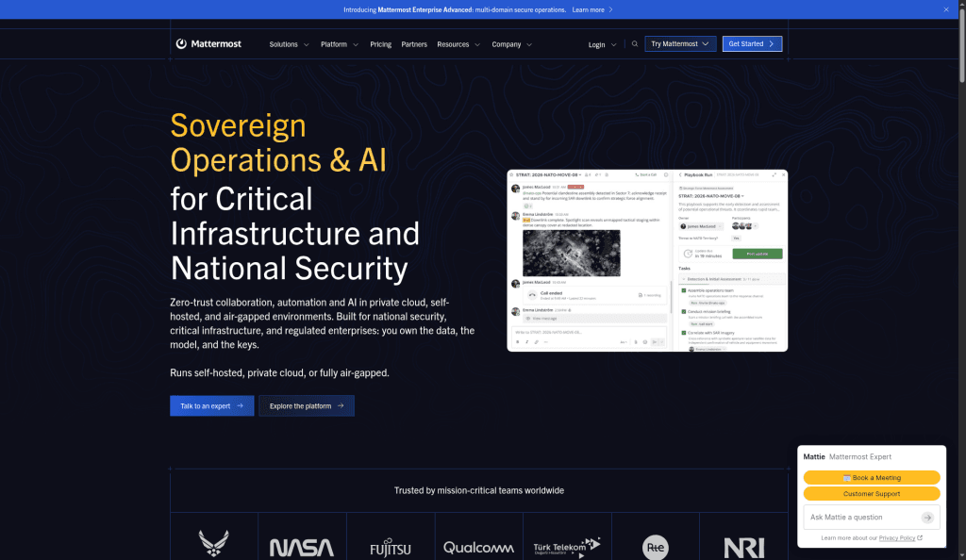
Task: Open the site search magnifier icon
Action: coord(635,43)
